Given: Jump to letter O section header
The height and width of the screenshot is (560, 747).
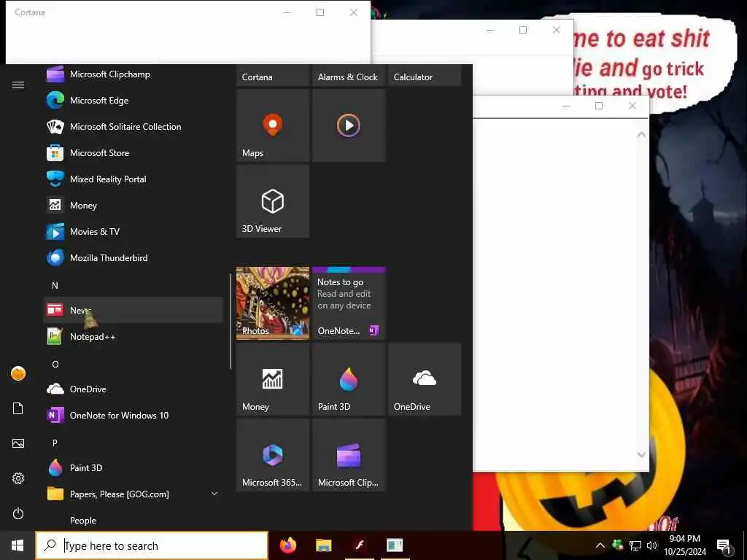Looking at the screenshot, I should (55, 365).
